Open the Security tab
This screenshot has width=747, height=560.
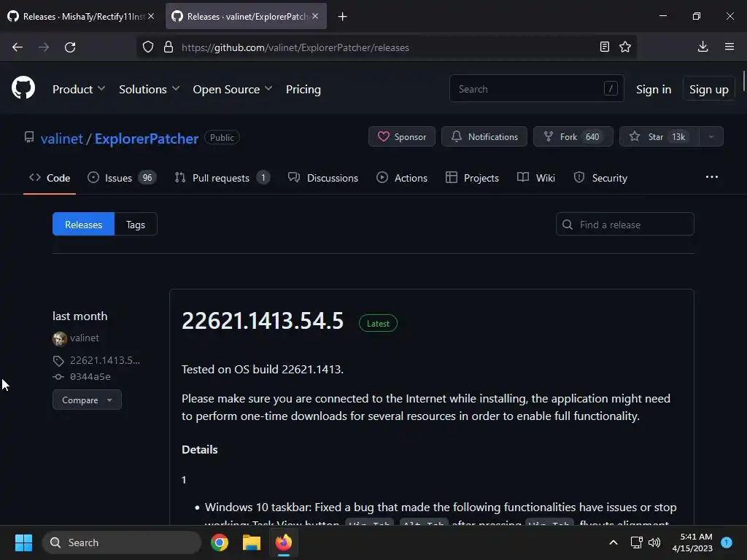tap(600, 178)
